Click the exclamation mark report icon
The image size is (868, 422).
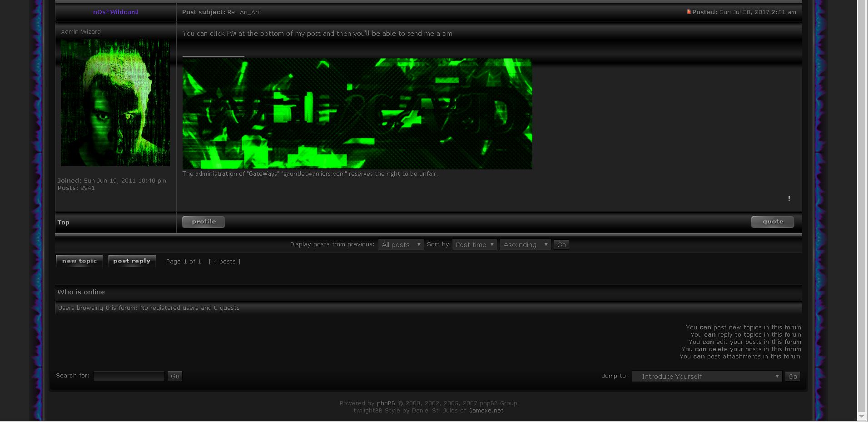click(789, 199)
